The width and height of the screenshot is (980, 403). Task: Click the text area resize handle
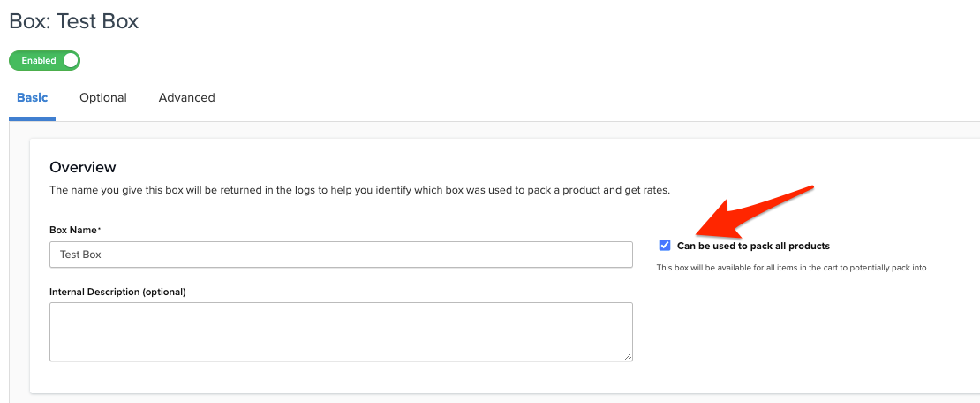[x=629, y=357]
